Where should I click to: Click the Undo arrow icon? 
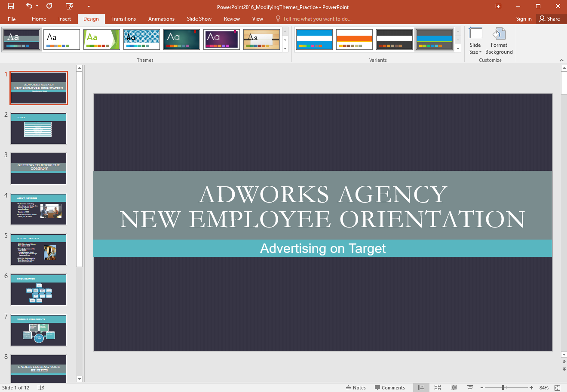29,6
